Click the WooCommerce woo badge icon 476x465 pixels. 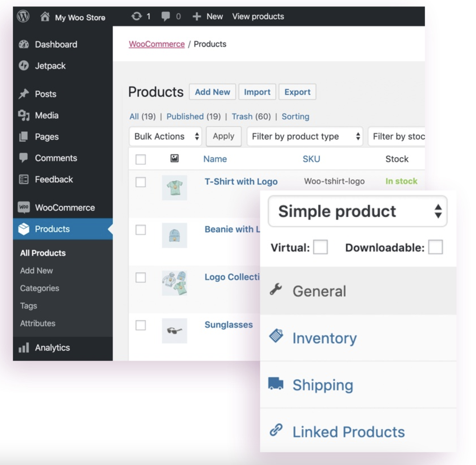pos(24,207)
